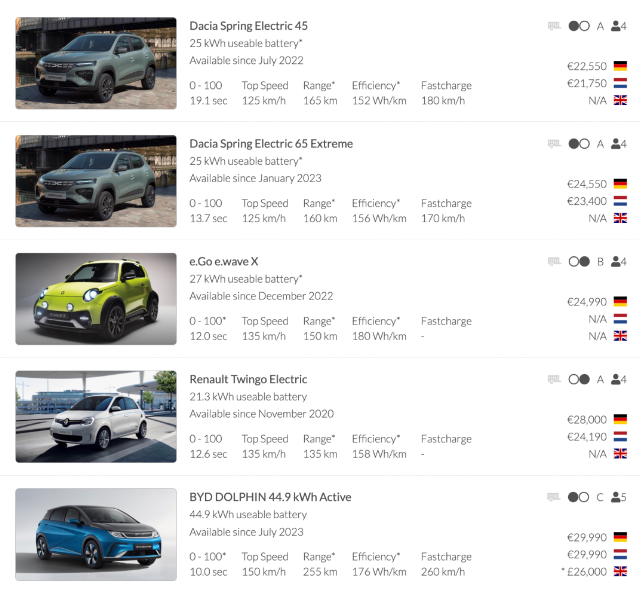Click towing icon for Dacia Spring Electric 45
640x590 pixels.
coord(554,26)
